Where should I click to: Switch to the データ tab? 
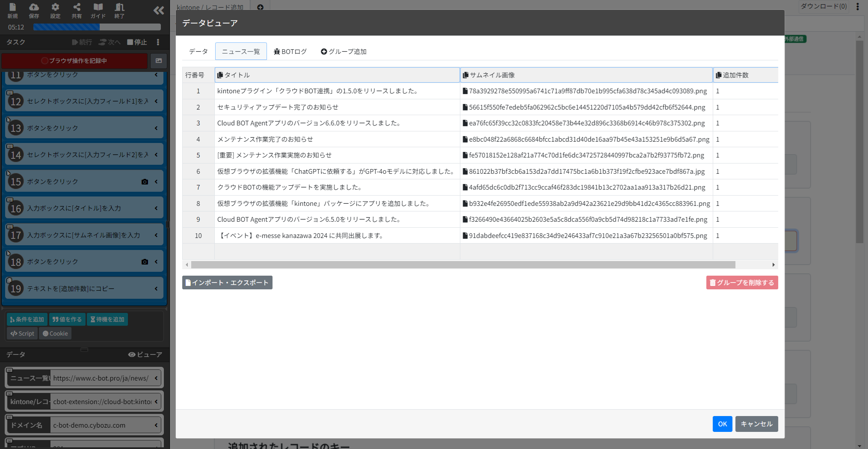(198, 51)
